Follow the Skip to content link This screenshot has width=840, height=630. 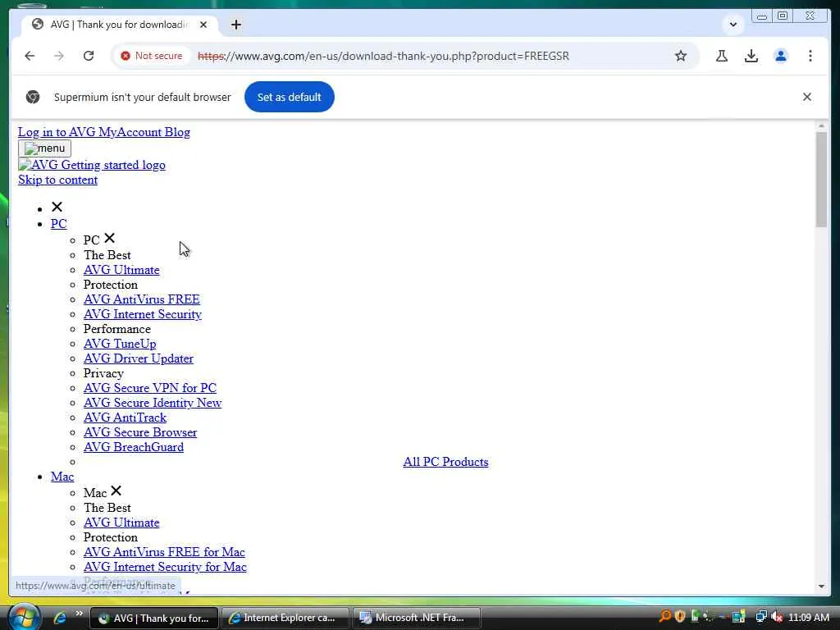point(58,180)
